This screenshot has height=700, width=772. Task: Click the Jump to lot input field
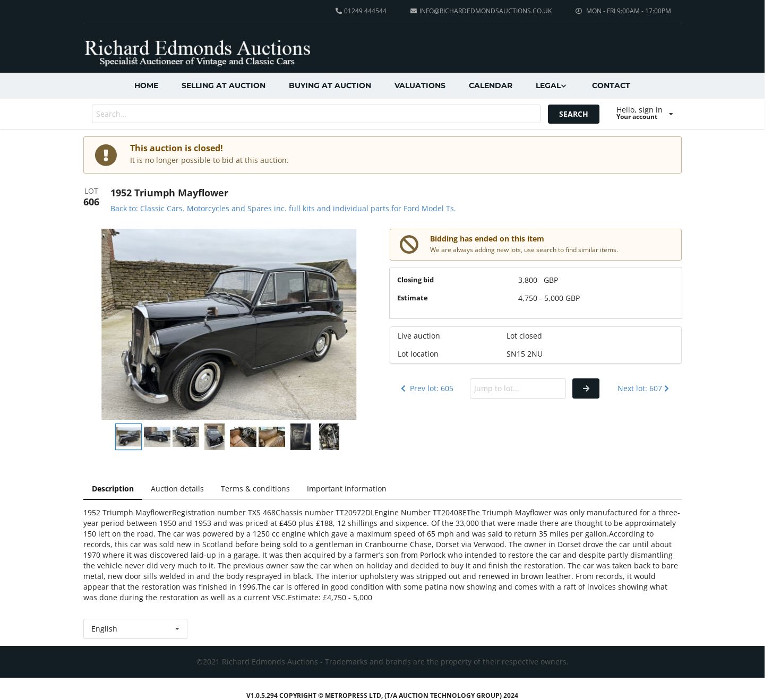pyautogui.click(x=518, y=388)
